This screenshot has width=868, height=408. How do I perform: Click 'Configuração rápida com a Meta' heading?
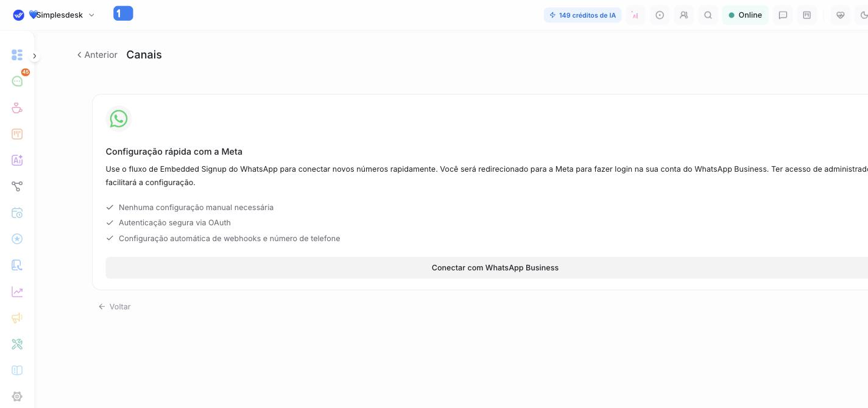(x=174, y=152)
